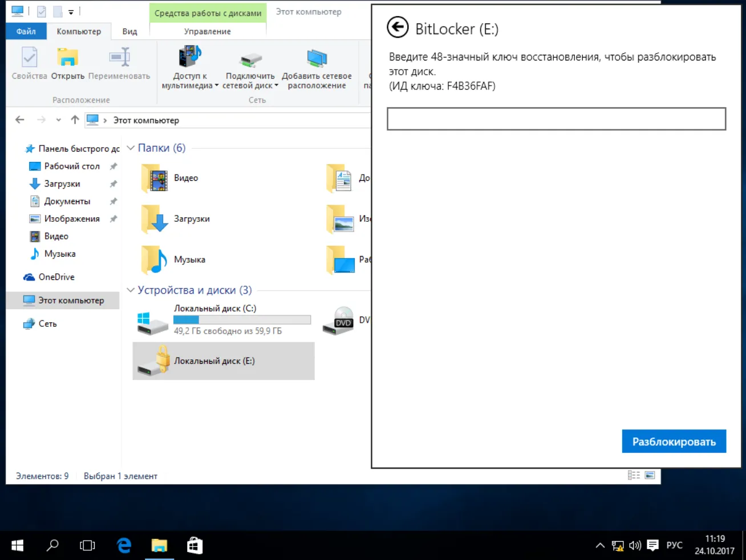This screenshot has height=560, width=746.
Task: Open the Quick Access Toolbar customize dropdown
Action: point(71,12)
